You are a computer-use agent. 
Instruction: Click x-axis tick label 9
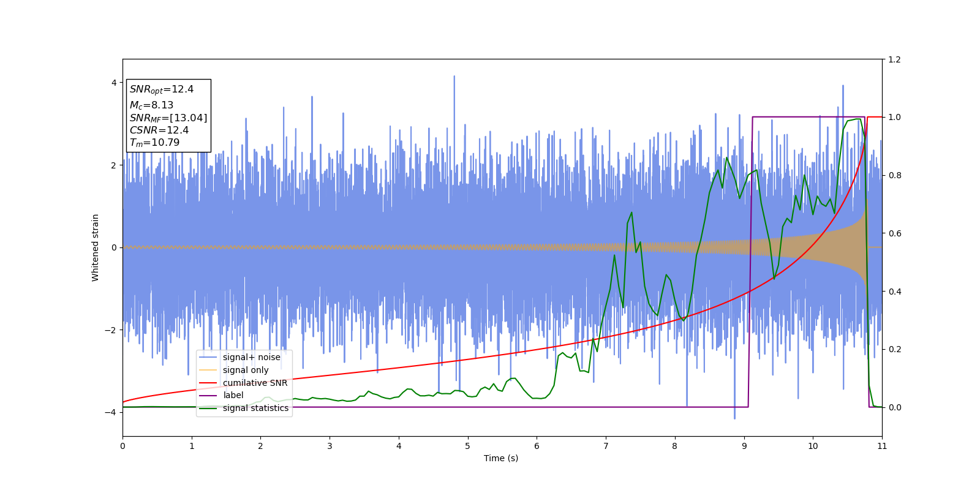tap(744, 446)
